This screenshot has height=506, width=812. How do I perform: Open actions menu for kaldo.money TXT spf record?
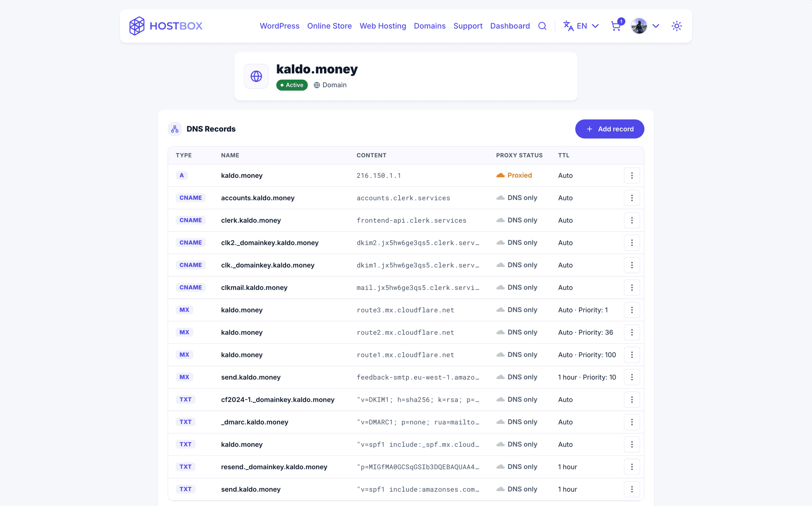click(632, 445)
